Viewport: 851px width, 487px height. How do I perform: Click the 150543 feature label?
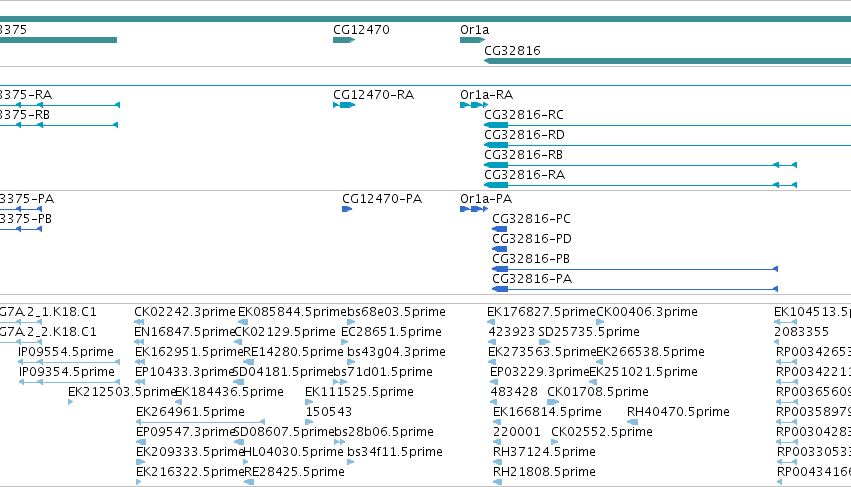[329, 412]
